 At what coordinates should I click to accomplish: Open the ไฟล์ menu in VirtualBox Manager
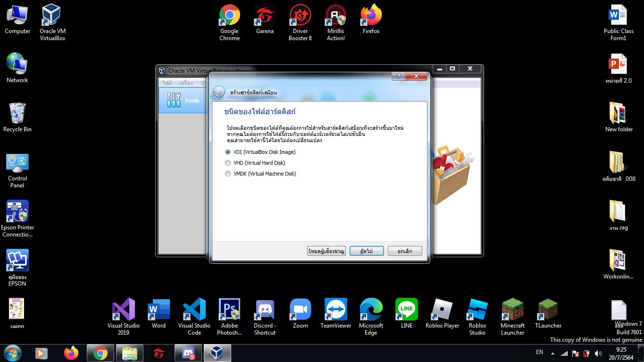pos(167,83)
